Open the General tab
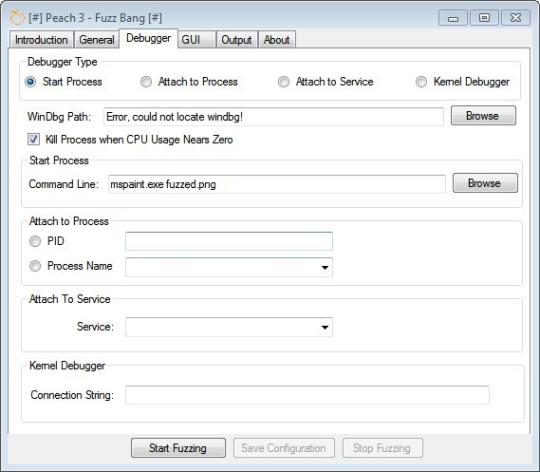This screenshot has height=472, width=540. pos(97,40)
